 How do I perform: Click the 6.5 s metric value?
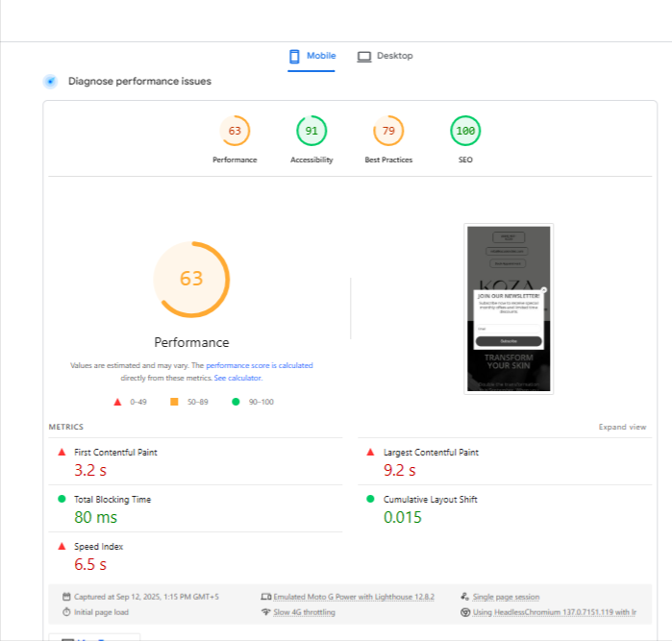click(x=90, y=565)
